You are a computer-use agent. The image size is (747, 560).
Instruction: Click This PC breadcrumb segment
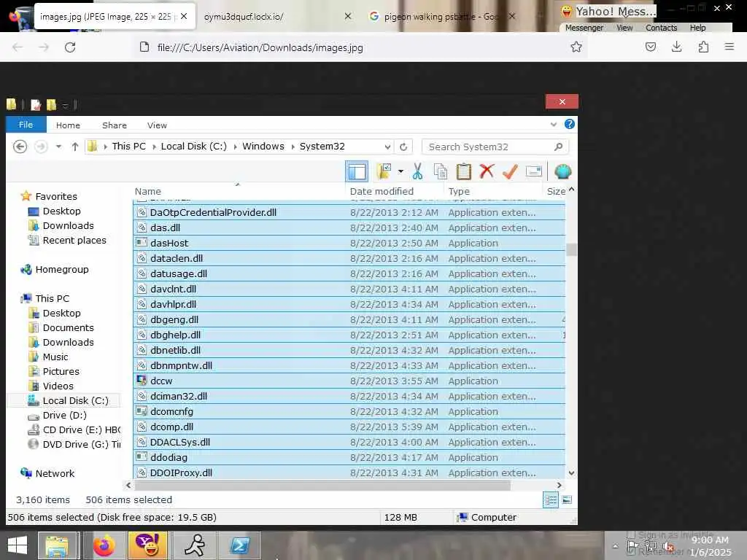[x=129, y=146]
